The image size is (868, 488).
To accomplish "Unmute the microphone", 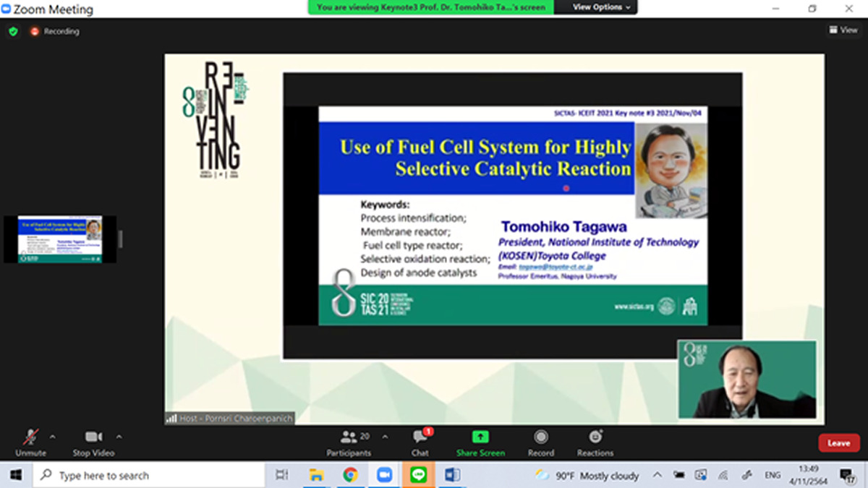I will click(30, 441).
